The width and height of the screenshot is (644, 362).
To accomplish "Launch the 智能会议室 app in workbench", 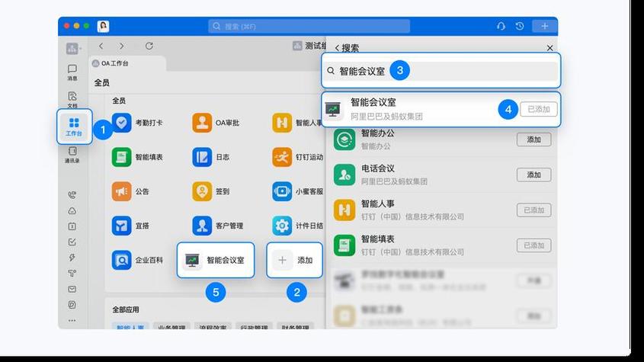I will coord(216,260).
